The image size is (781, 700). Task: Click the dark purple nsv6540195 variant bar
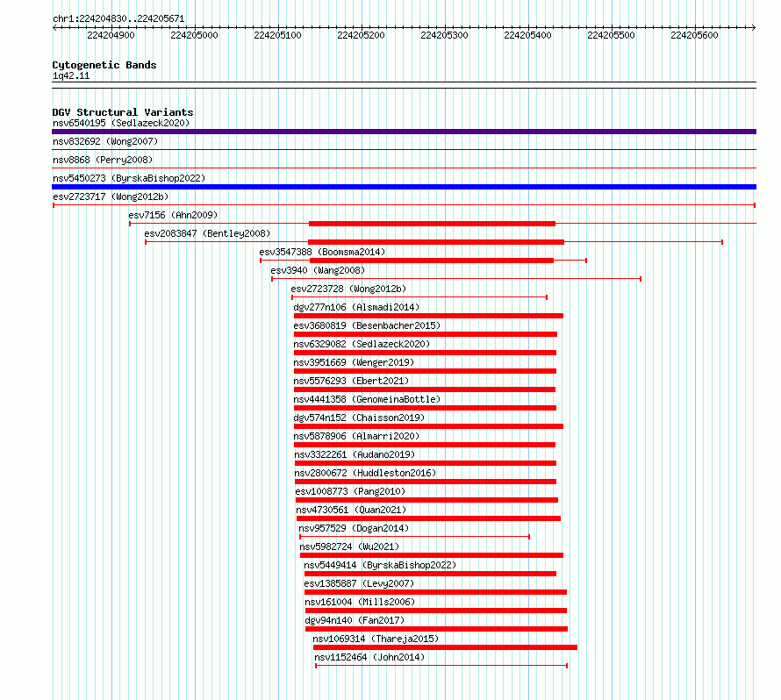point(404,132)
